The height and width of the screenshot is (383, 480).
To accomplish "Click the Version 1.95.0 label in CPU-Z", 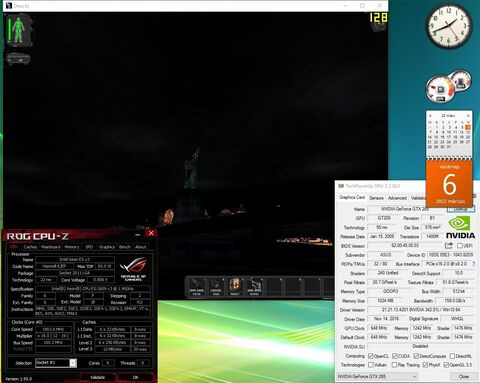I will (19, 379).
